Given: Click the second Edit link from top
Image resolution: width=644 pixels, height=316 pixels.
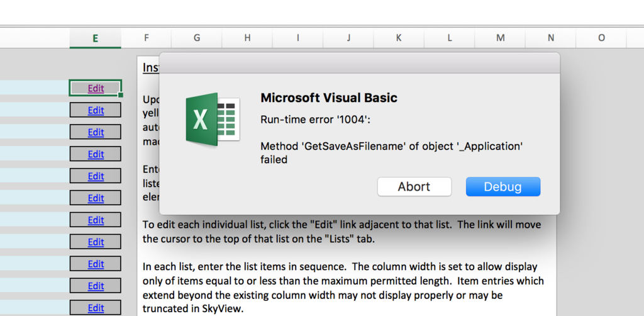Looking at the screenshot, I should click(96, 110).
